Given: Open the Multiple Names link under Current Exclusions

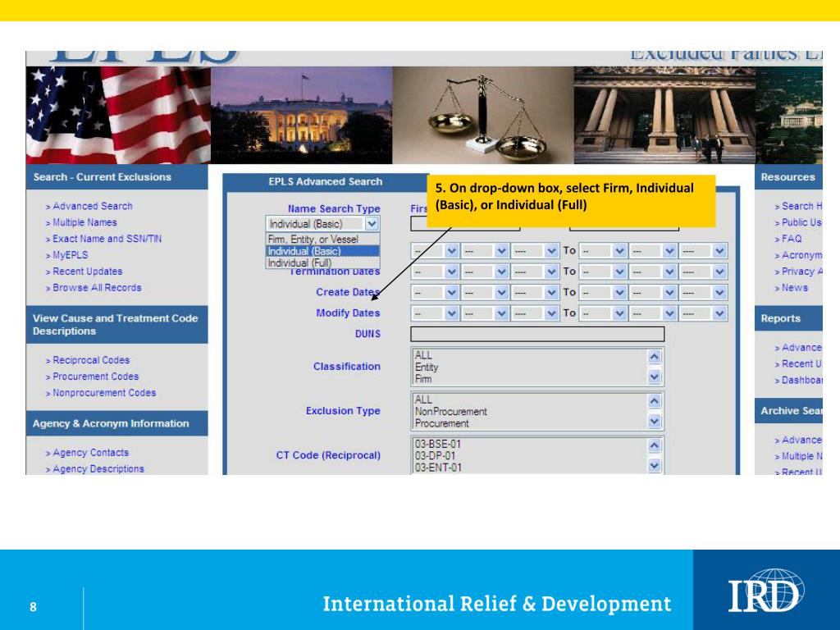Looking at the screenshot, I should click(x=84, y=222).
